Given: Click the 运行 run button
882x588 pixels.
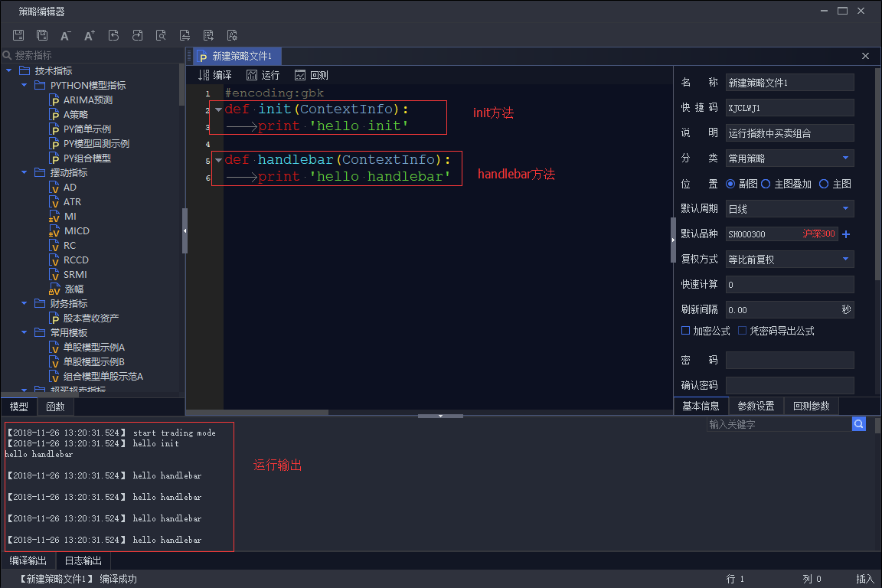Looking at the screenshot, I should 263,75.
